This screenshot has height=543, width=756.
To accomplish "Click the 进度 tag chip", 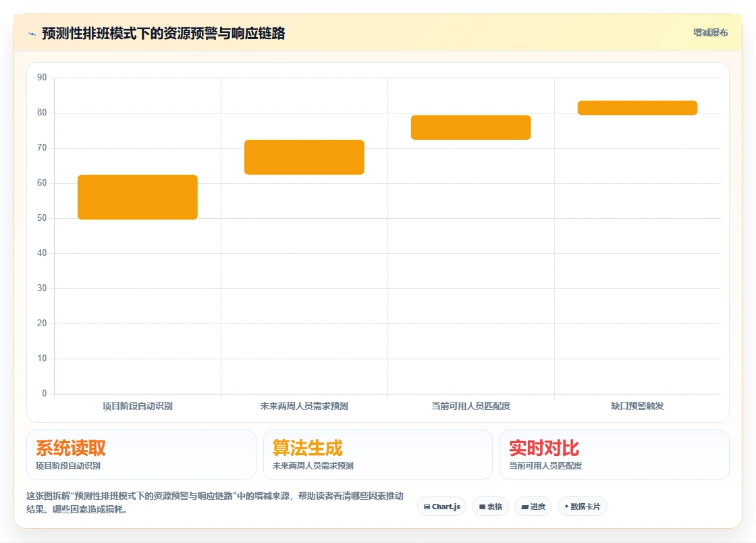I will 533,507.
